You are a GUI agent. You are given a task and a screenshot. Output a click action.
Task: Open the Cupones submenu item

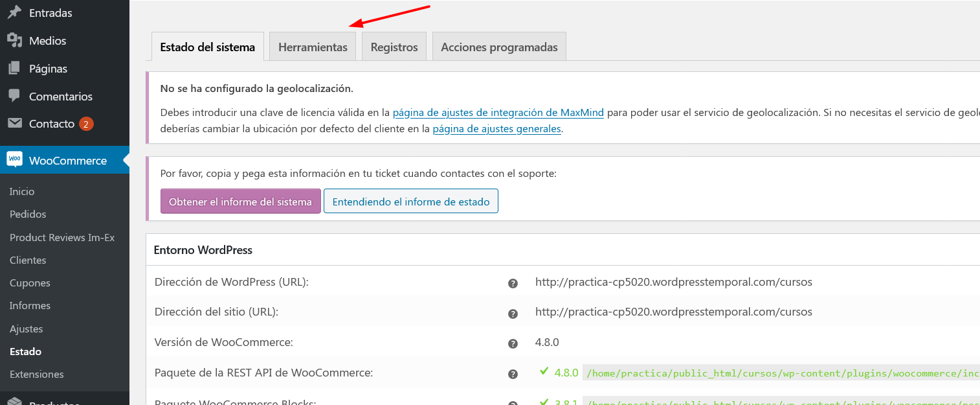point(30,283)
